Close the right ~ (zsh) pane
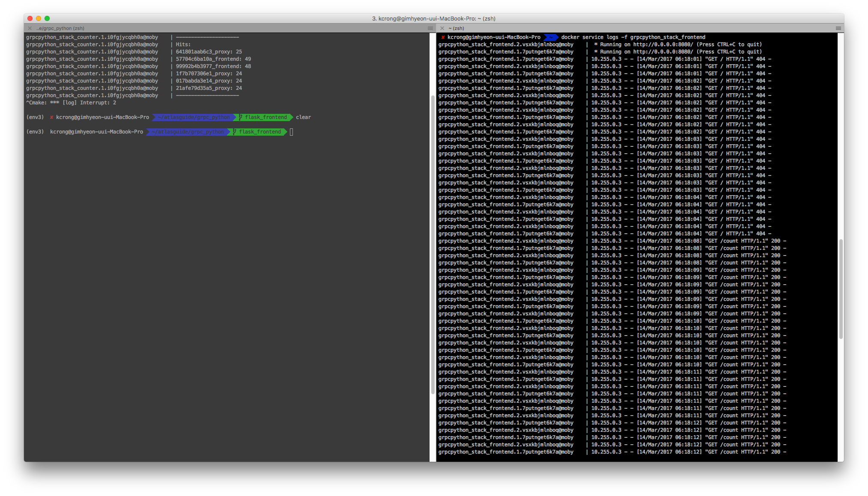Viewport: 868px width, 496px height. pyautogui.click(x=442, y=28)
